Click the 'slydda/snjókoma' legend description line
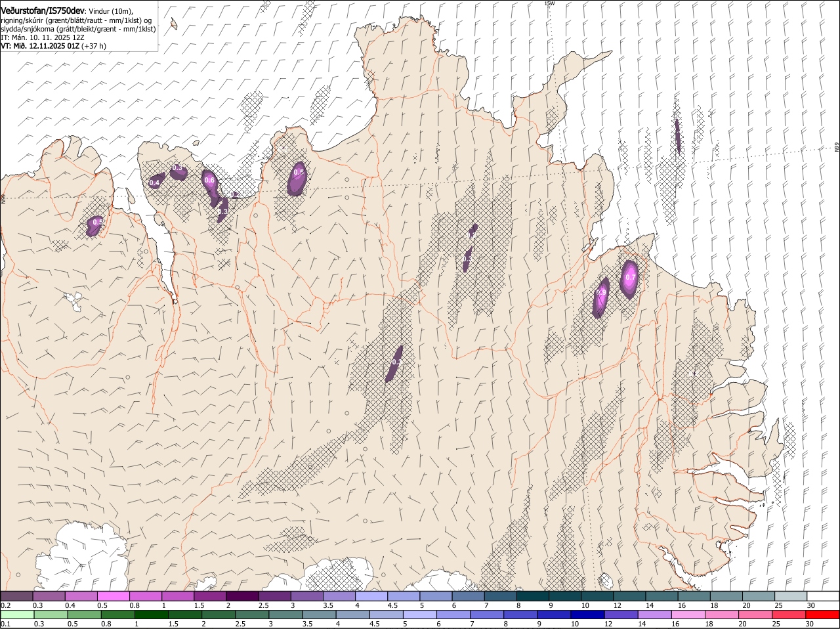Viewport: 840px width, 629px height. (x=78, y=29)
